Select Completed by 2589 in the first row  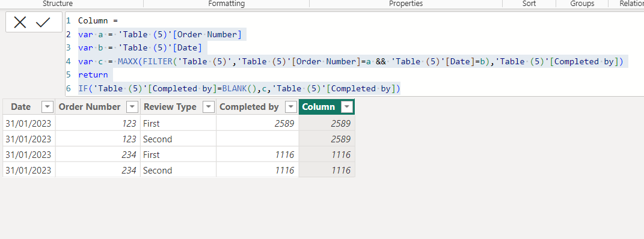[x=257, y=123]
